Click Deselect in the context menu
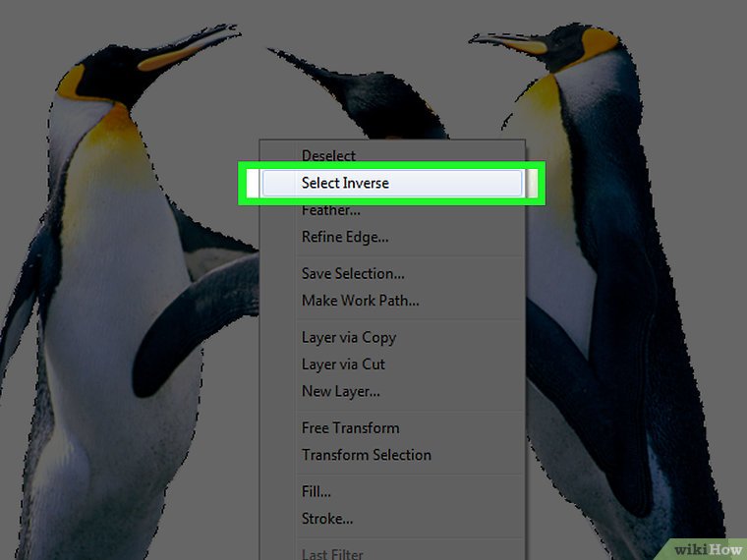This screenshot has height=560, width=747. 328,155
